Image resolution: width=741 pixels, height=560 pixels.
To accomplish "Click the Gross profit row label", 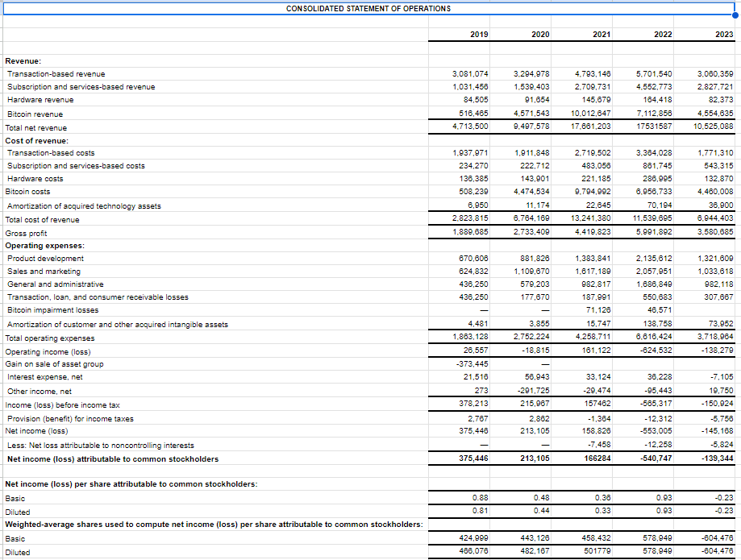I will point(27,233).
